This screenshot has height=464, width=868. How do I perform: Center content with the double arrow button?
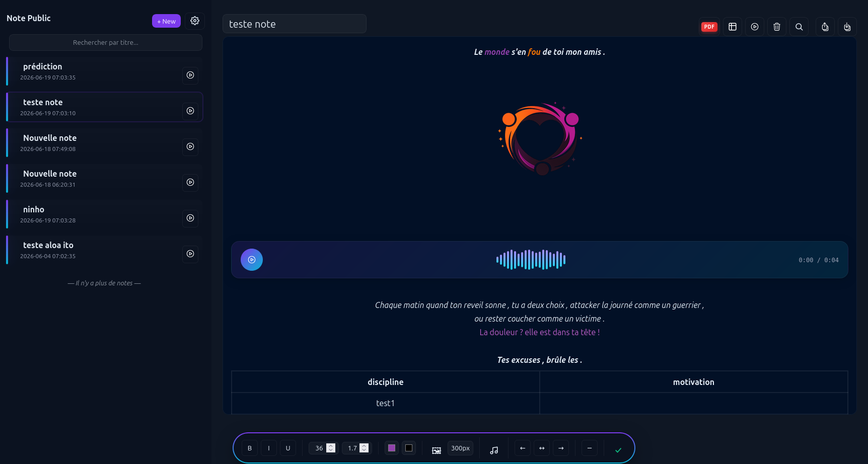542,448
